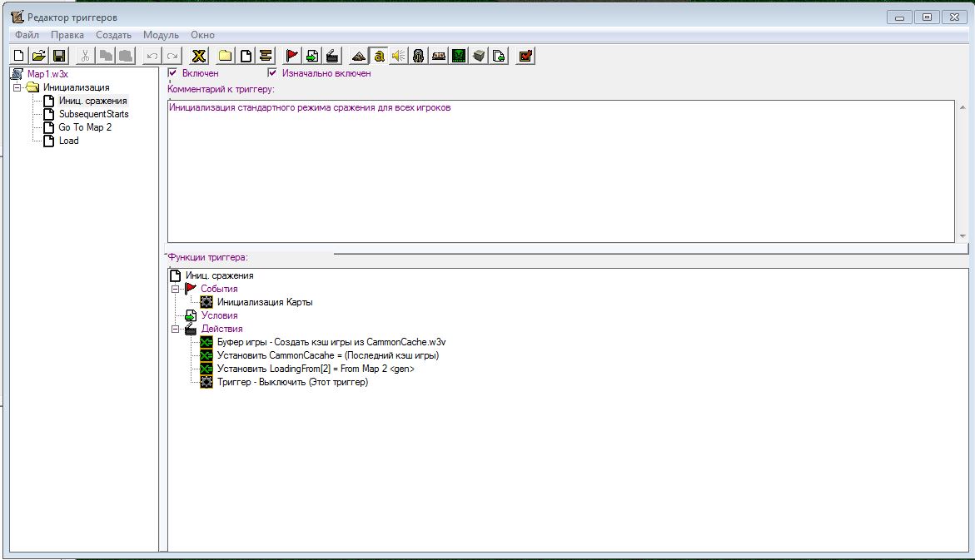Screen dimensions: 975x560
Task: Open the Файл menu
Action: point(27,35)
